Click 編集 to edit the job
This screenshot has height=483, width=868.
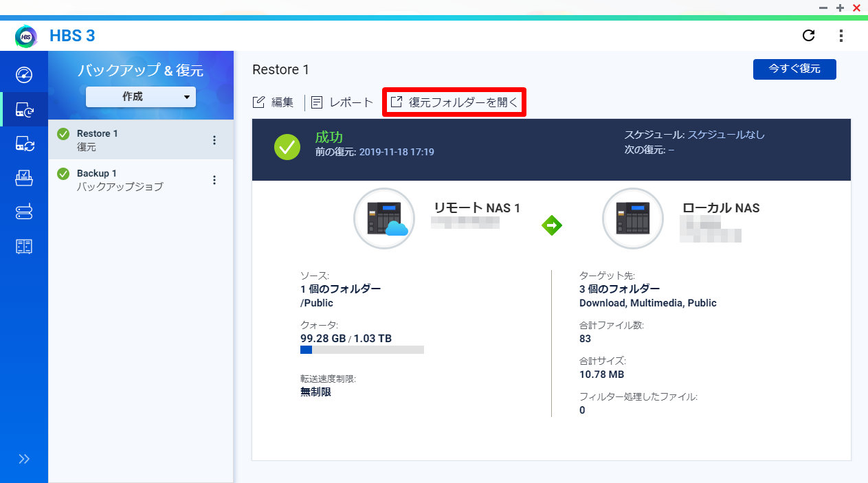click(274, 102)
